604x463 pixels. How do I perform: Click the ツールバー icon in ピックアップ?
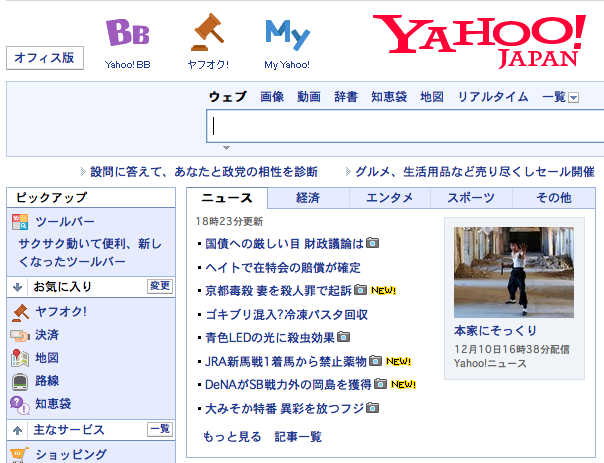(x=20, y=222)
